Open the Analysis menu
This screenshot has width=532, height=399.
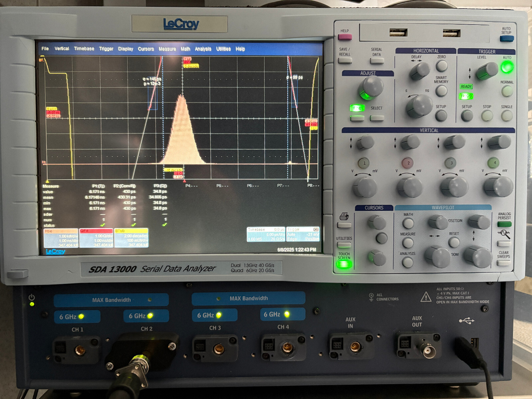[x=203, y=49]
